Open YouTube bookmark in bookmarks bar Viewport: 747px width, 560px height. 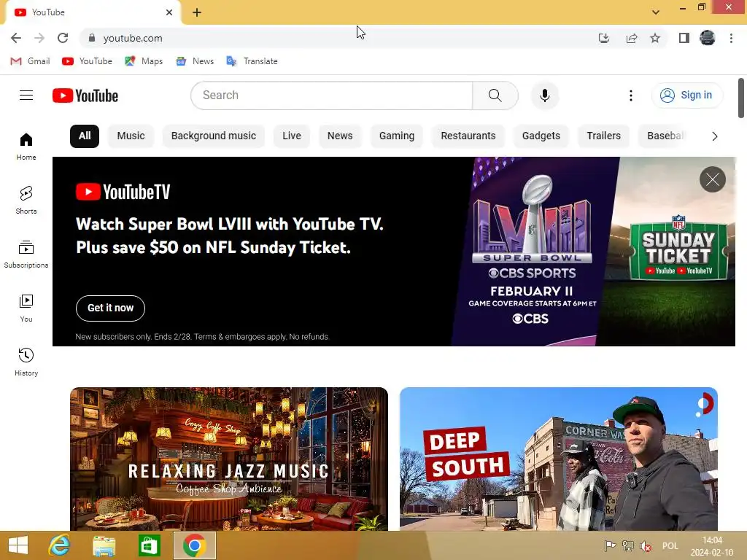(x=88, y=61)
